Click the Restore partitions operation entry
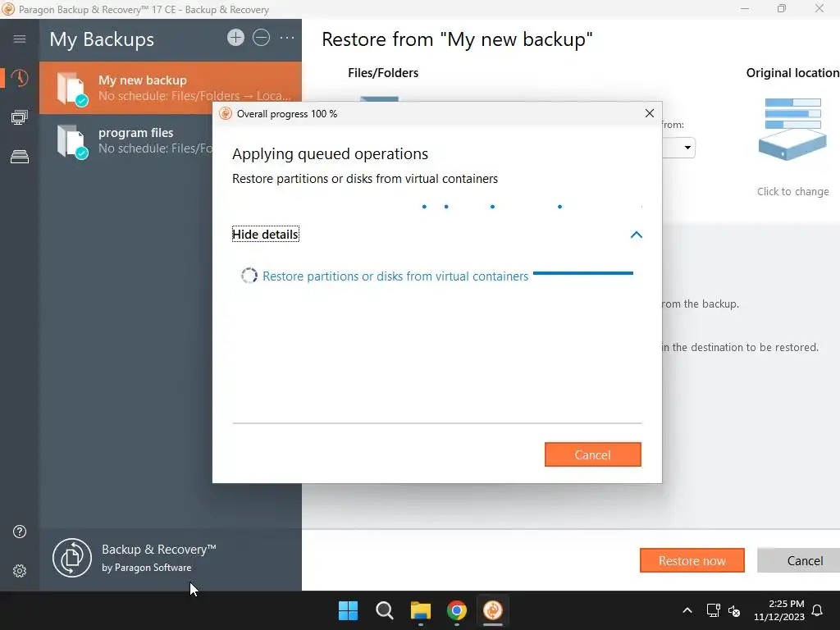840x630 pixels. click(395, 276)
